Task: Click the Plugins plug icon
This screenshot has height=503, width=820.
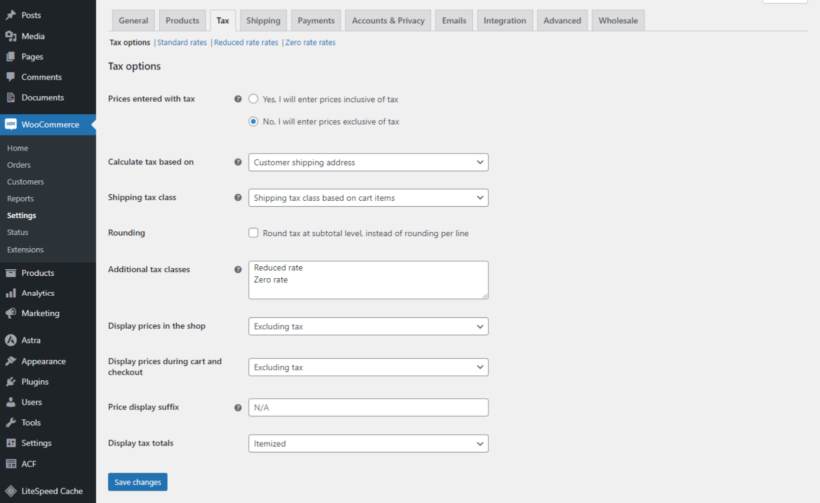Action: (10, 382)
